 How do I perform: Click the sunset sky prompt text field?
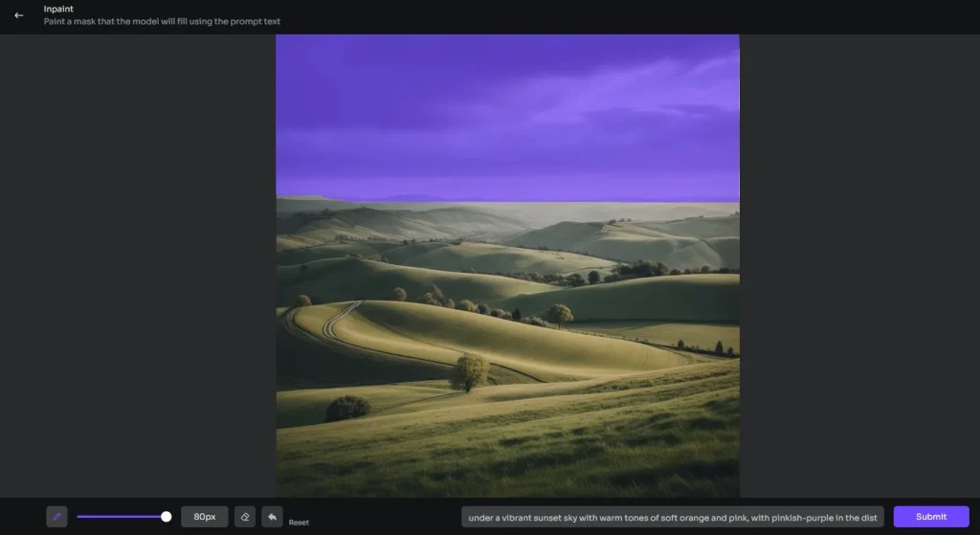673,517
